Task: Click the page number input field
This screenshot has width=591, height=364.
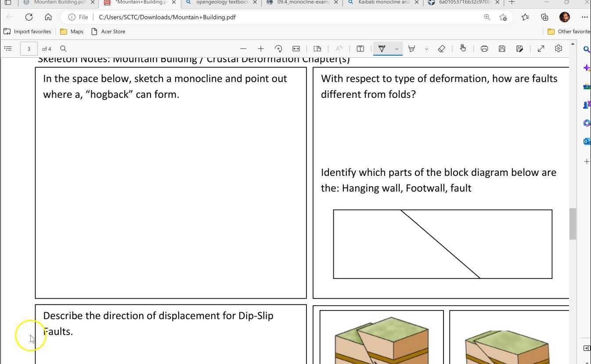Action: (x=29, y=48)
